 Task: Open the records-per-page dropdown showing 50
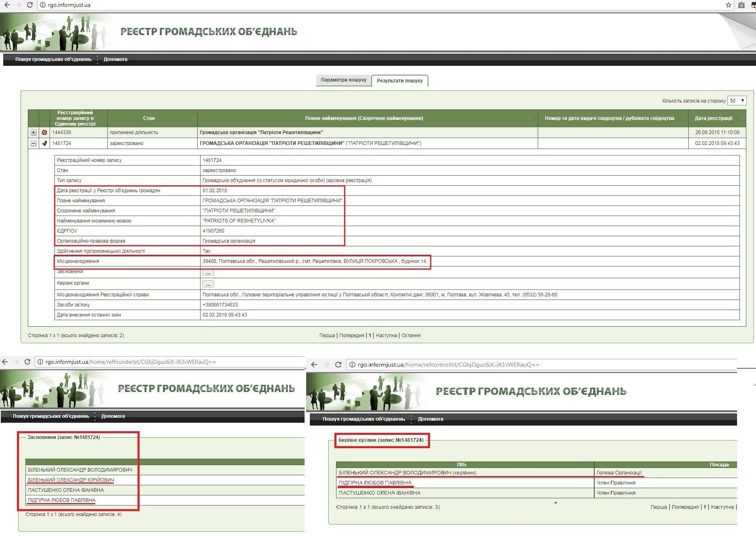[737, 101]
